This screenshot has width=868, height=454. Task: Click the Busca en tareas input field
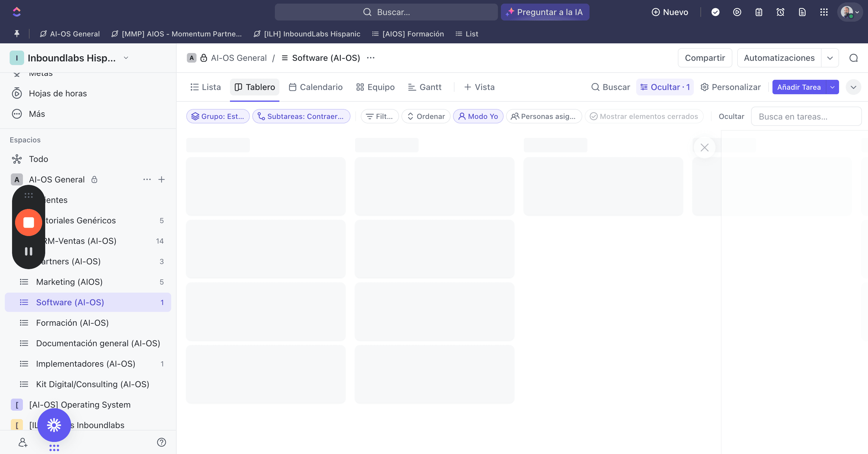pyautogui.click(x=806, y=117)
